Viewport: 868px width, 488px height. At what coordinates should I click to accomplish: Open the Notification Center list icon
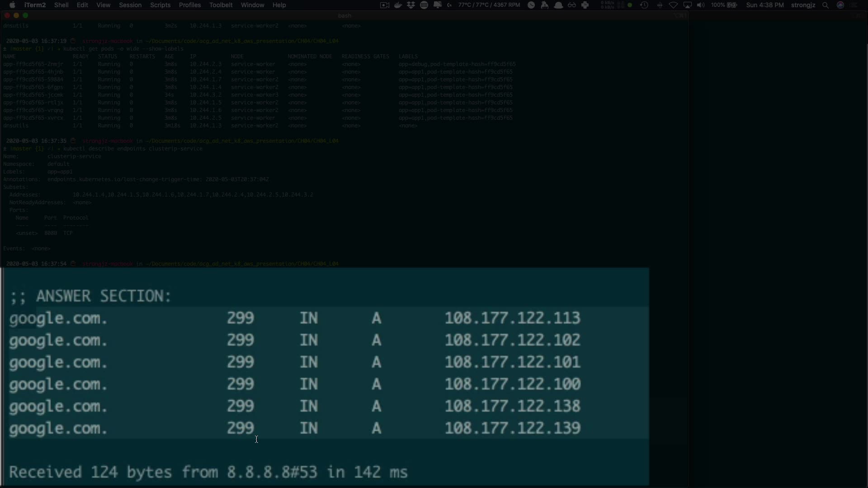[854, 5]
